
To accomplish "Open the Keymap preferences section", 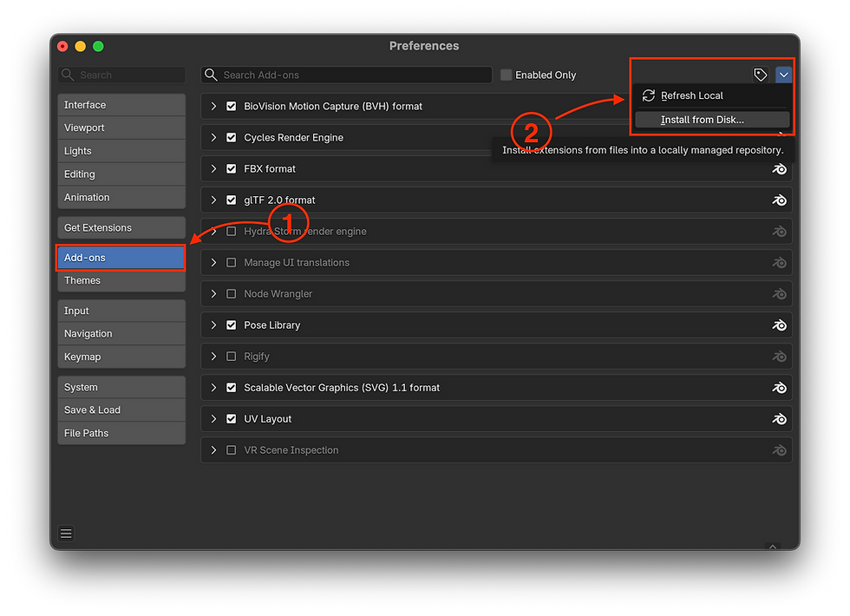I will [121, 357].
